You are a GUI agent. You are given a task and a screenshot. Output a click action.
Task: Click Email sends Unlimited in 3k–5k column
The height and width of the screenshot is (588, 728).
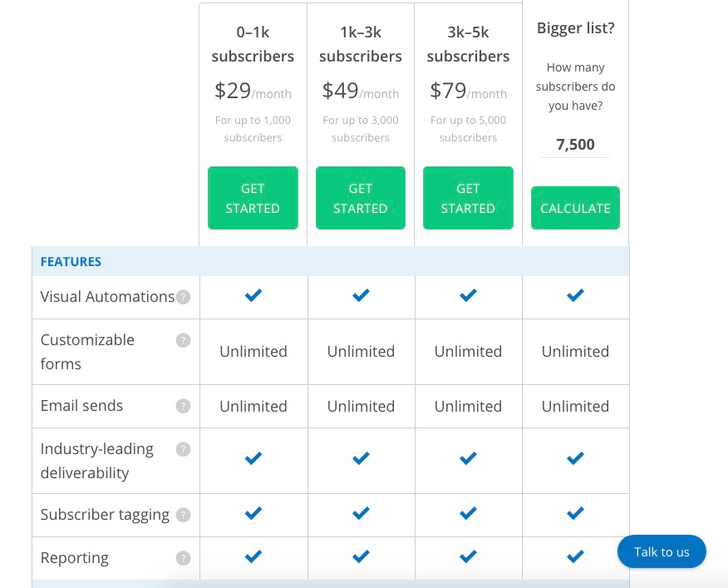coord(468,406)
